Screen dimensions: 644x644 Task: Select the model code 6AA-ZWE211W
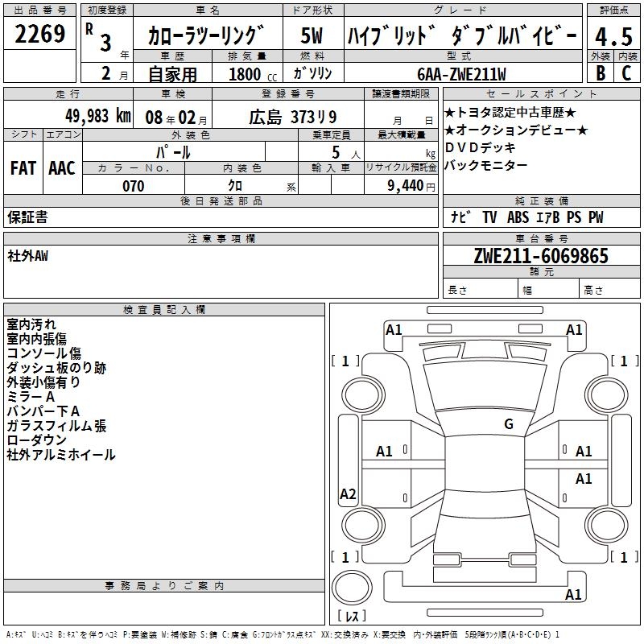pos(461,74)
